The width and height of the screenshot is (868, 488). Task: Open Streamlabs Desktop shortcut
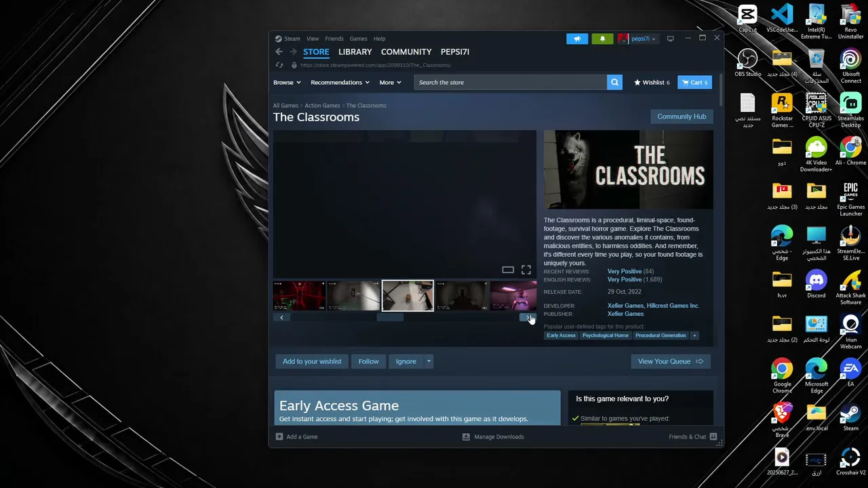pos(851,110)
